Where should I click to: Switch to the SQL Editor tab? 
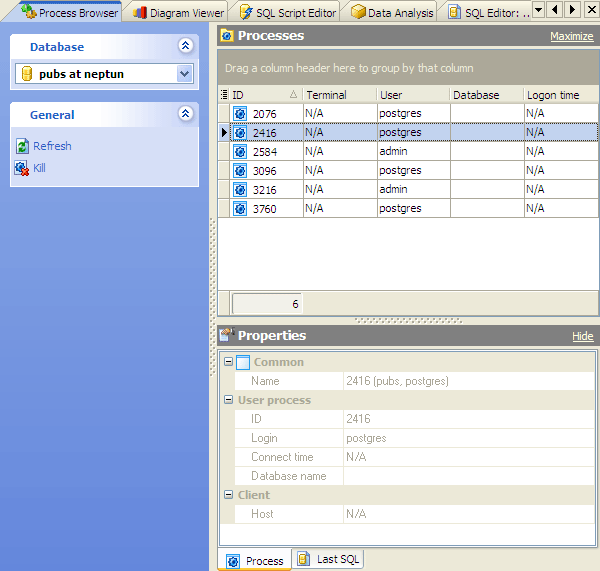[x=490, y=13]
